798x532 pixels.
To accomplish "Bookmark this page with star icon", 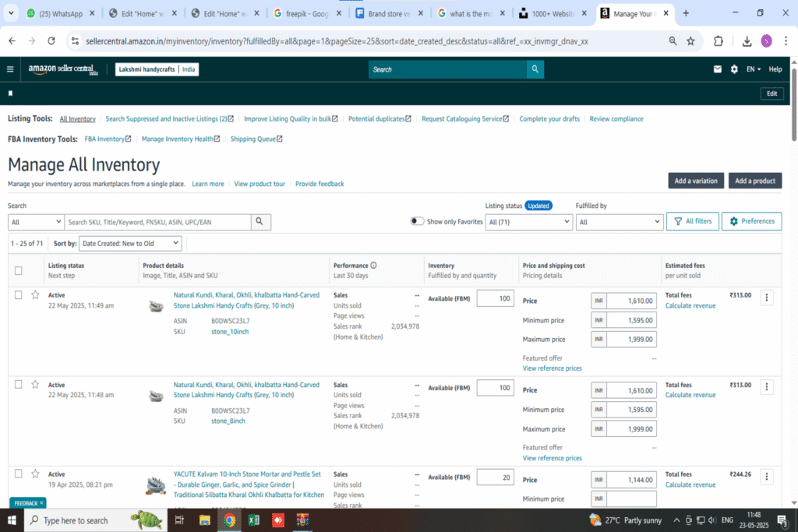I will pos(690,41).
